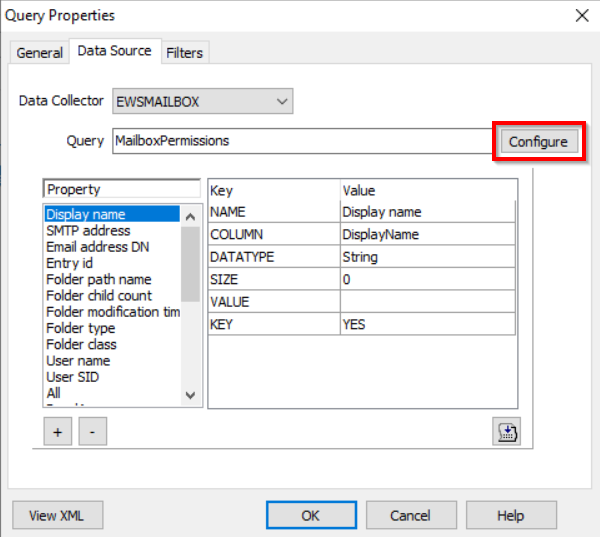
Task: Switch to the General tab
Action: (x=39, y=52)
